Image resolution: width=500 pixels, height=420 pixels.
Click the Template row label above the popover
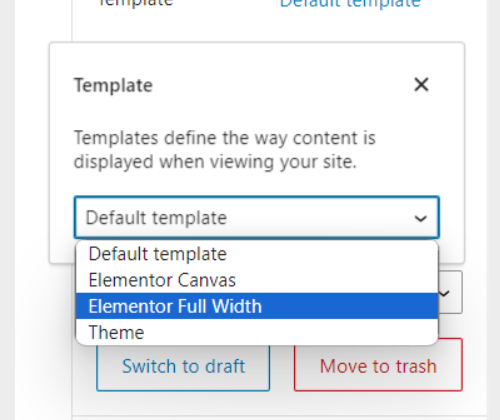(136, 3)
